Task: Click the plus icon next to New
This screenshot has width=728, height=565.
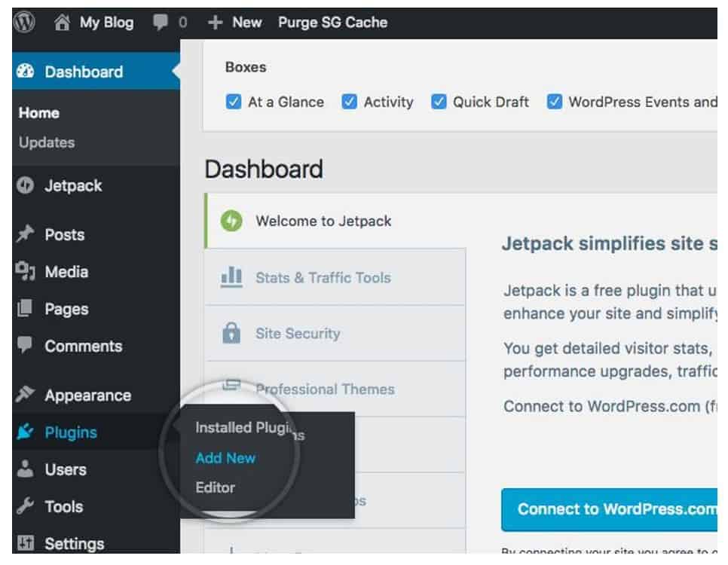Action: pyautogui.click(x=215, y=23)
